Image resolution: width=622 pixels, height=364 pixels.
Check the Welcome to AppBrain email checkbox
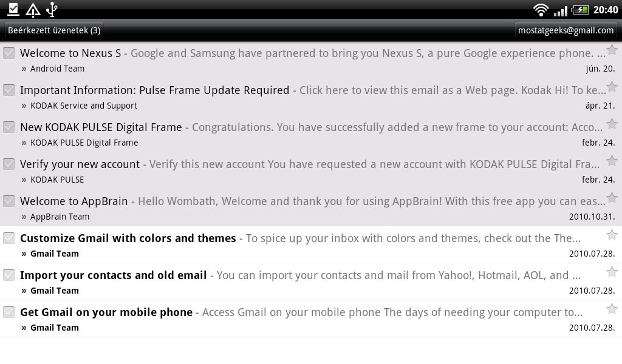coord(9,201)
